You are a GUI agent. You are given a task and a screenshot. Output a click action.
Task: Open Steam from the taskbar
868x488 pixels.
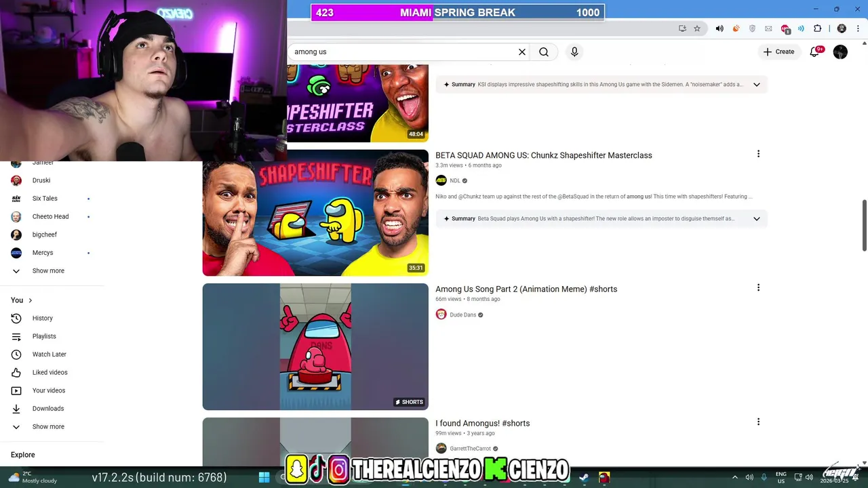(x=583, y=477)
